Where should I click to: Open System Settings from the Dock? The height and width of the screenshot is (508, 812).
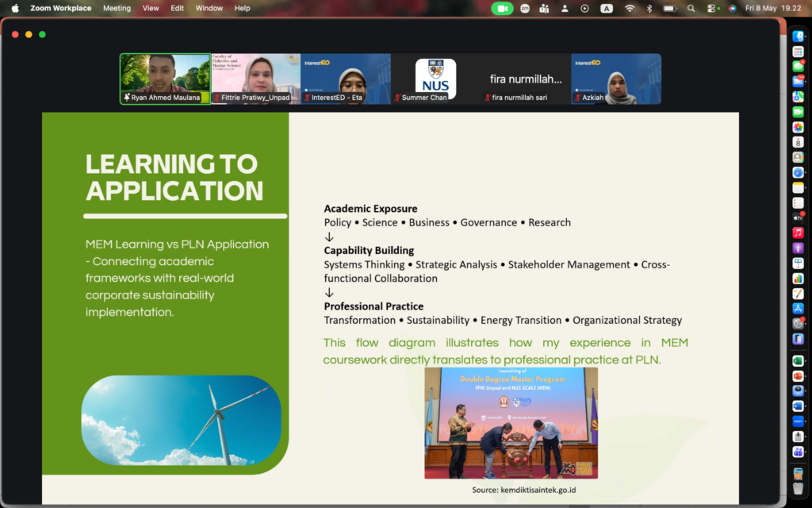[x=798, y=324]
